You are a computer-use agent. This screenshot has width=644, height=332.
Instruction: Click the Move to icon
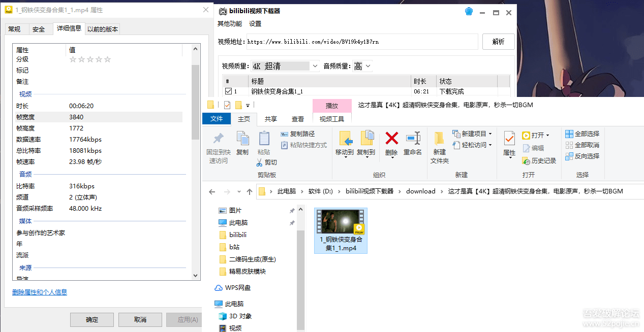tap(345, 138)
